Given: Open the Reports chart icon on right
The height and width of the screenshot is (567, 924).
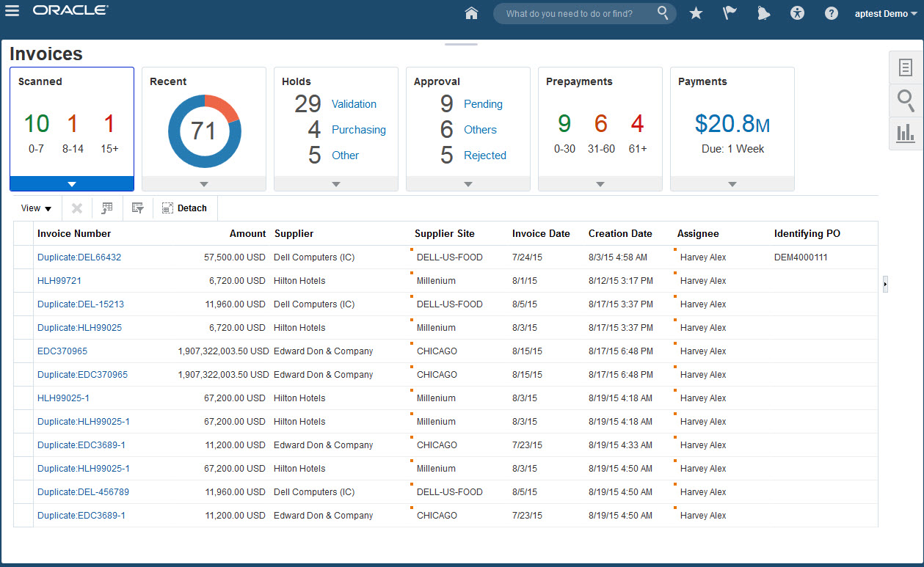Looking at the screenshot, I should [906, 133].
